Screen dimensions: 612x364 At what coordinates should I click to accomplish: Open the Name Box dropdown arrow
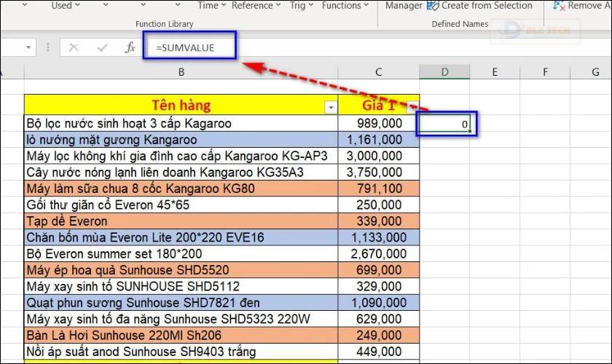pos(28,47)
